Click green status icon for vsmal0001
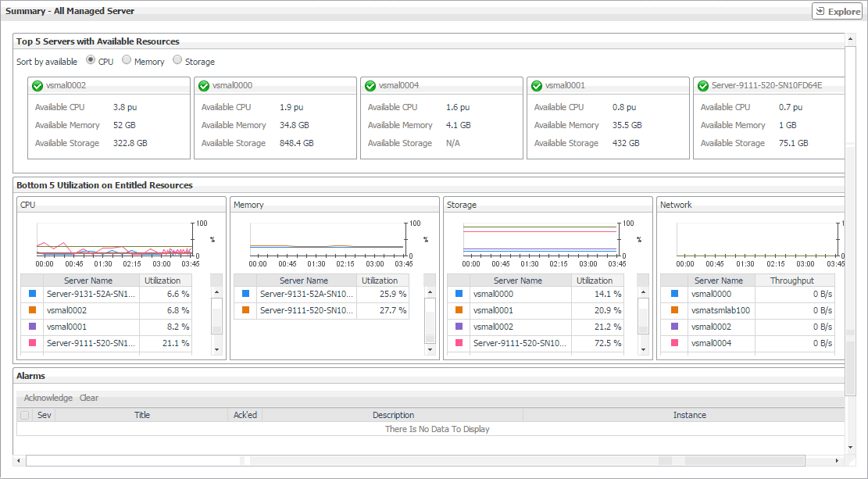 pos(537,86)
